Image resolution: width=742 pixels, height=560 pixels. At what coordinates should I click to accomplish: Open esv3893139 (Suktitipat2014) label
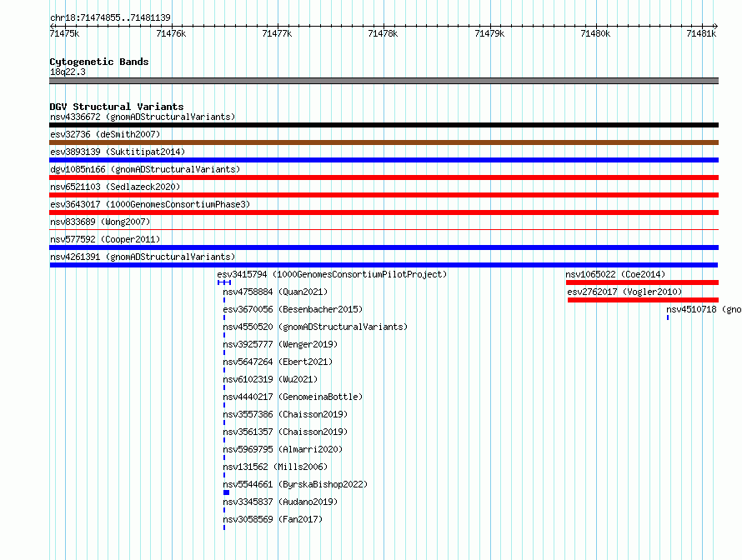118,152
